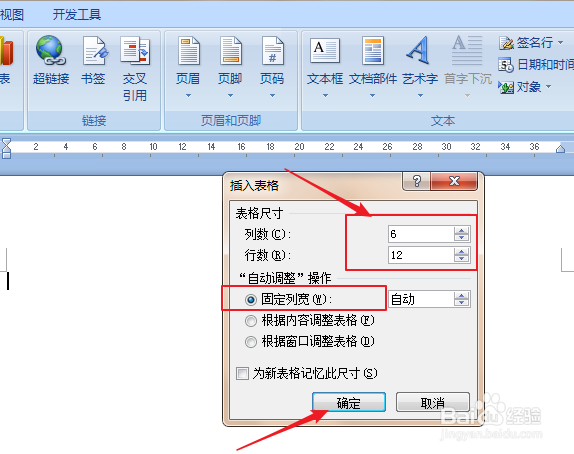Viewport: 574px width, 454px height.
Task: Click the 自动 column width field
Action: tap(421, 299)
